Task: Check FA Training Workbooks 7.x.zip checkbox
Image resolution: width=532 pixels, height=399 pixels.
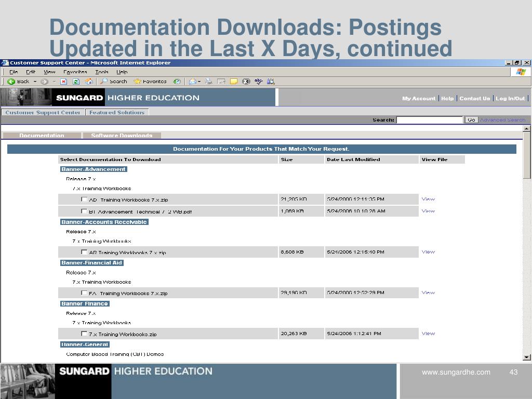Action: point(84,292)
